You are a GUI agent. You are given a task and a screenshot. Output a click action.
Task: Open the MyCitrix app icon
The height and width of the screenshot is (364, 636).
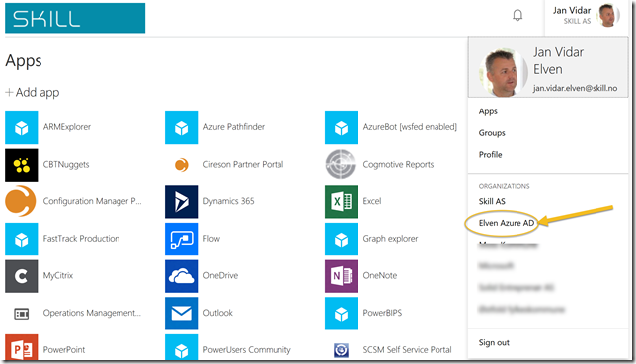(22, 276)
